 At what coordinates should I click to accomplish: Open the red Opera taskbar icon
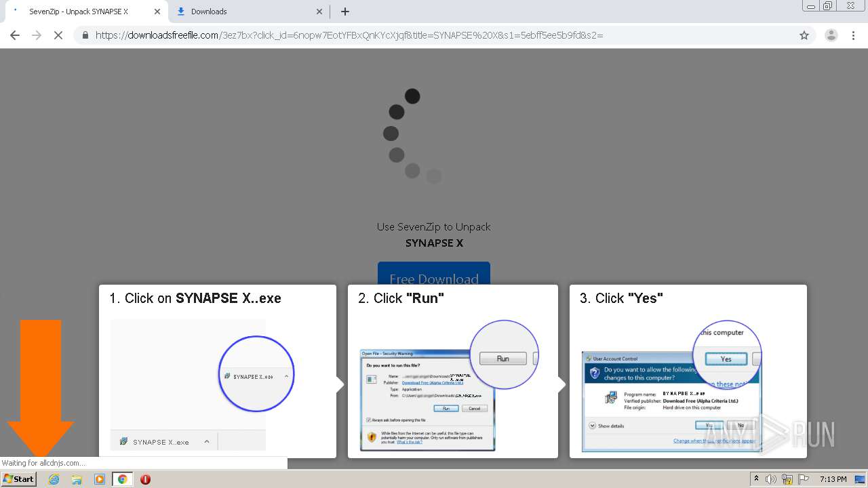coord(145,479)
